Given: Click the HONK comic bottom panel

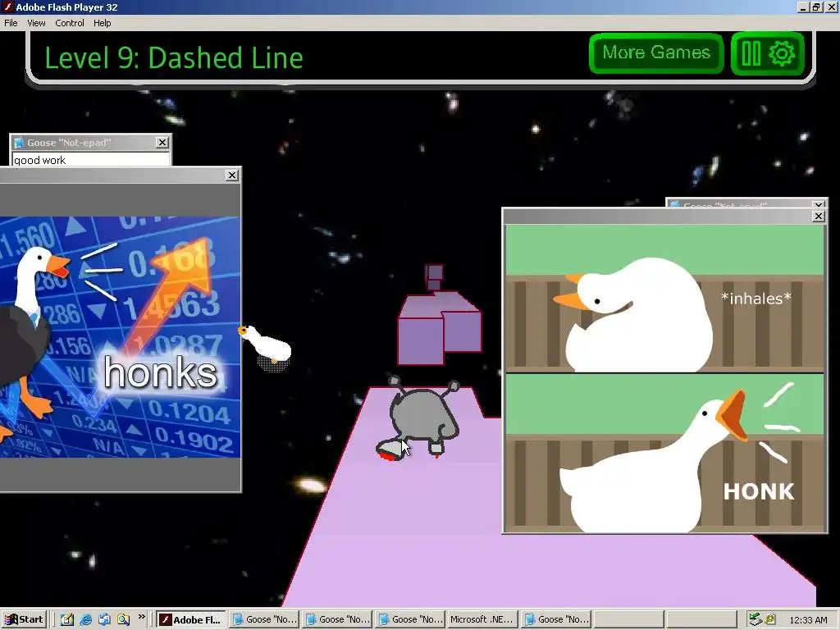Looking at the screenshot, I should [664, 453].
